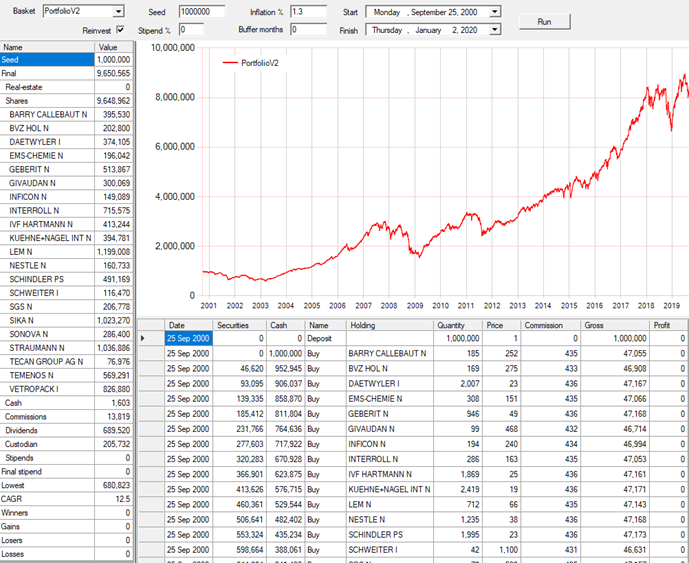This screenshot has width=689, height=563.
Task: Select TEMENOS N row
Action: point(66,375)
